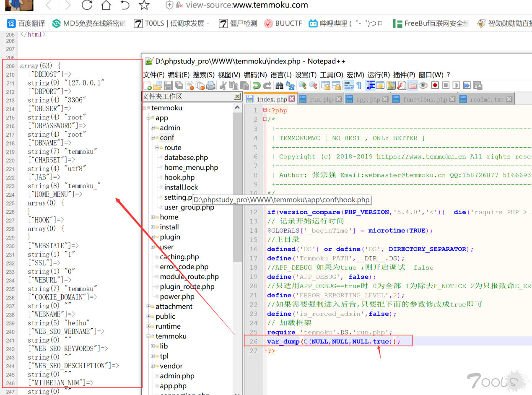The height and width of the screenshot is (395, 532).
Task: Click the Paste toolbar icon
Action: (x=244, y=86)
